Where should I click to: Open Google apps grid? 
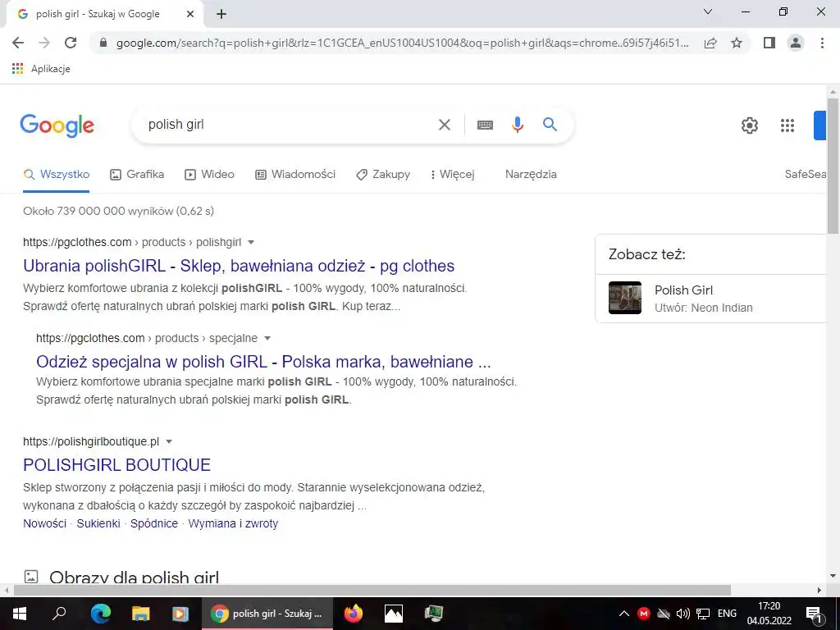click(x=787, y=126)
